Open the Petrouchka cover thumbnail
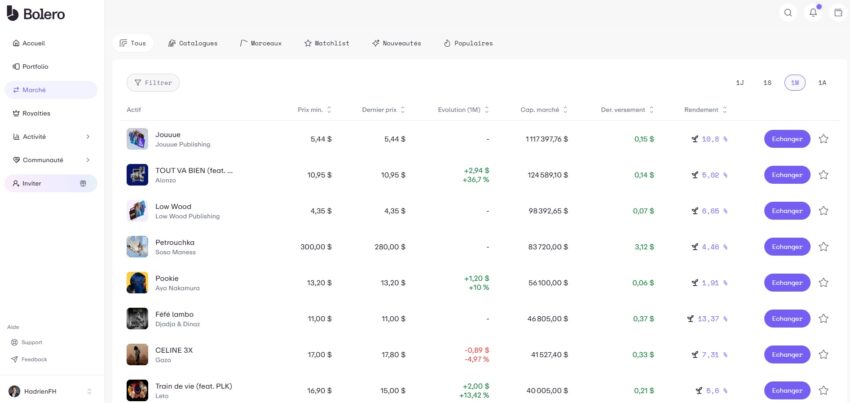Viewport: 850px width, 403px height. coord(137,246)
